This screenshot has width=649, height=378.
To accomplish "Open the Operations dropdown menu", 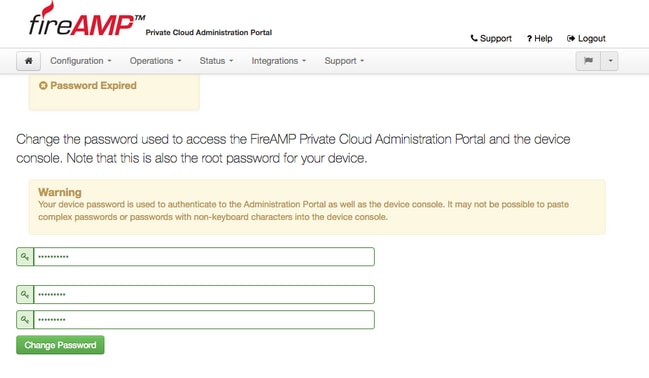I will (156, 61).
